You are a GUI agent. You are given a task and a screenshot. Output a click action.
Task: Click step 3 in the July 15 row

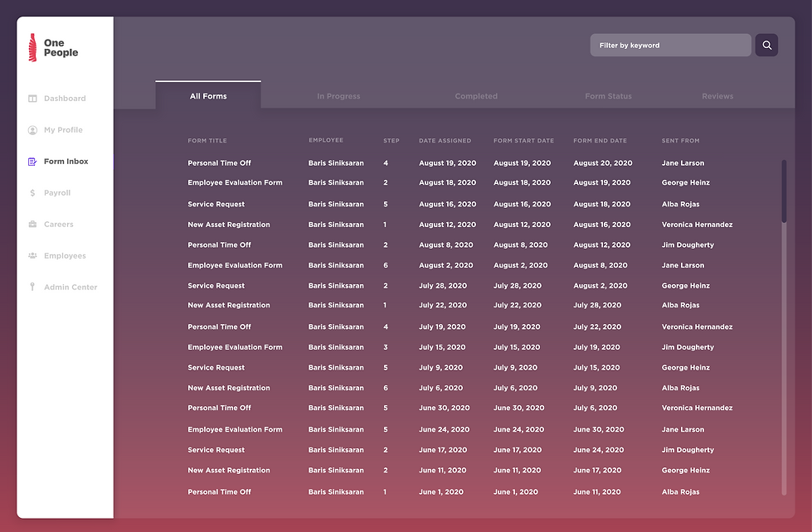tap(386, 347)
